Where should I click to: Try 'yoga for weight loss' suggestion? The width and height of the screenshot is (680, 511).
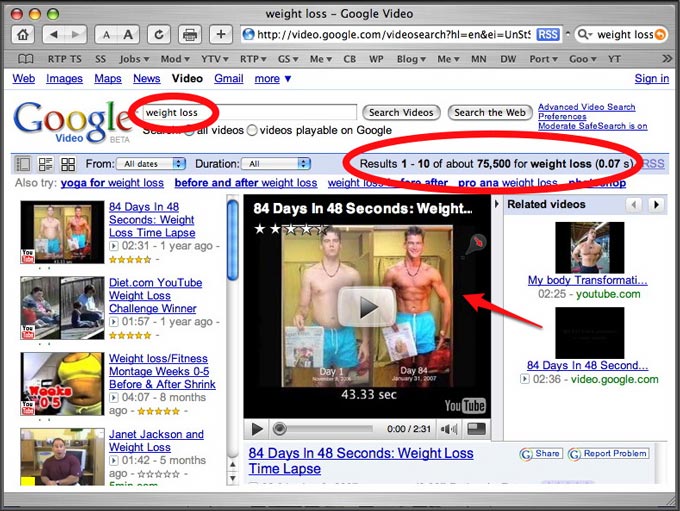pyautogui.click(x=112, y=183)
